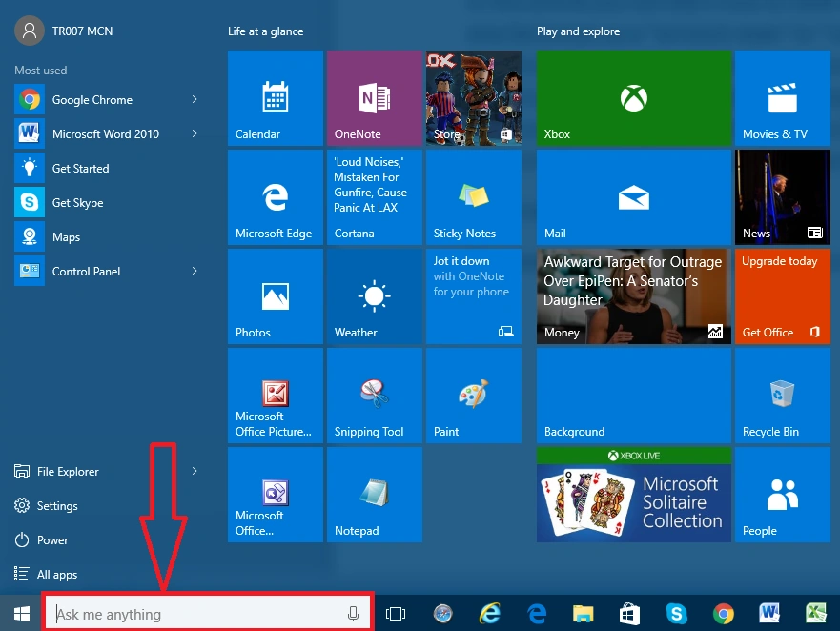The image size is (840, 631).
Task: Open File Explorer folder on taskbar
Action: 583,614
